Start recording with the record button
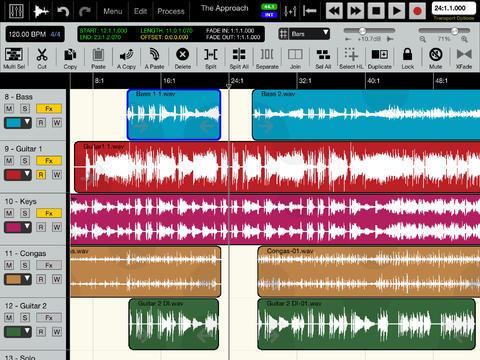This screenshot has width=480, height=360. point(417,11)
